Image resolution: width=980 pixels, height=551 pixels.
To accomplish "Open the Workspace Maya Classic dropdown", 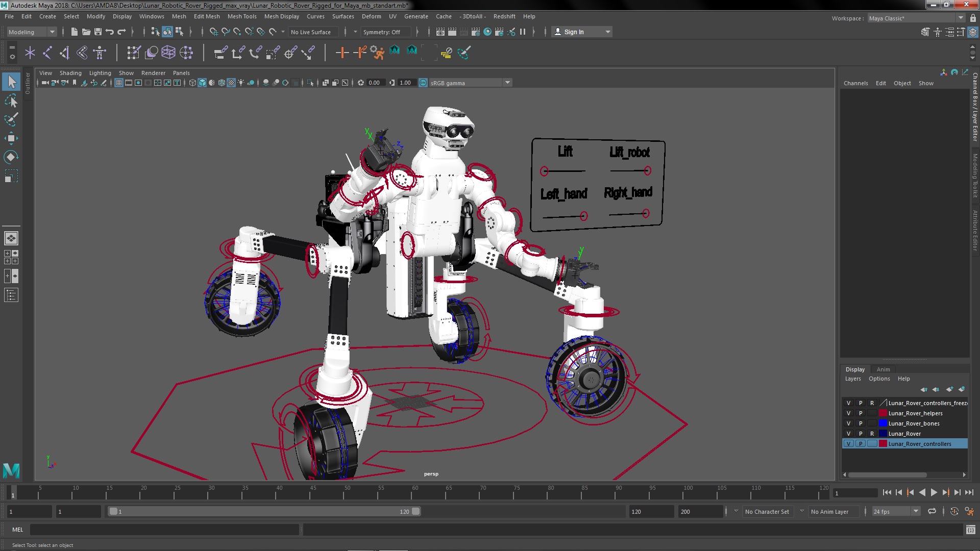I will coord(916,18).
